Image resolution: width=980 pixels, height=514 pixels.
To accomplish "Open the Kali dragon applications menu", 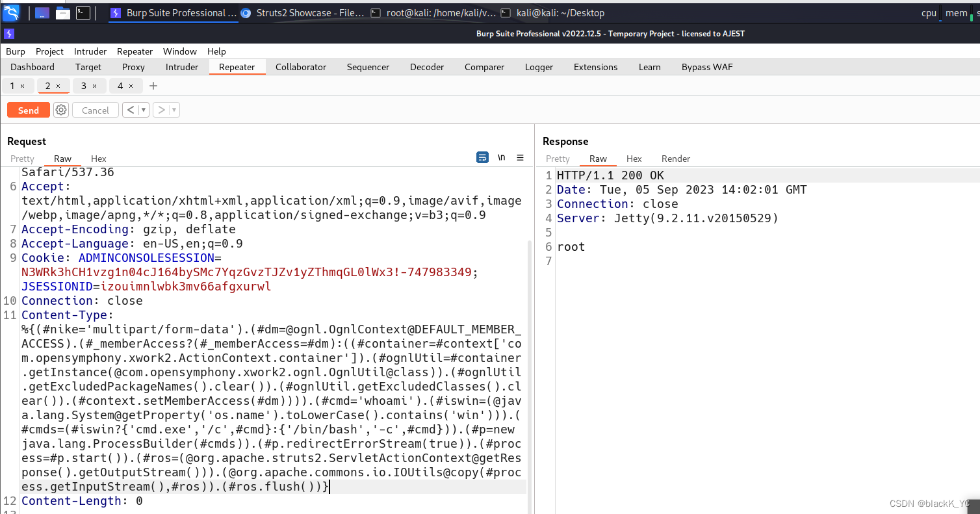I will (x=11, y=12).
